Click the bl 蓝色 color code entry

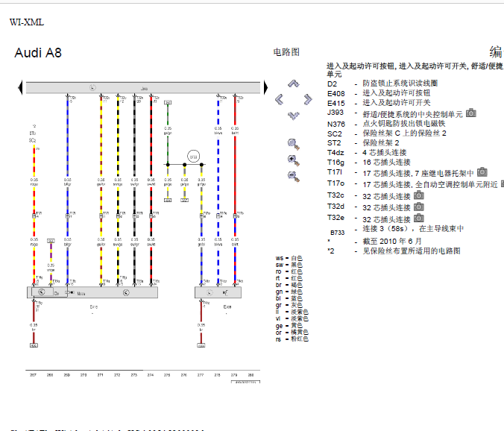point(289,298)
